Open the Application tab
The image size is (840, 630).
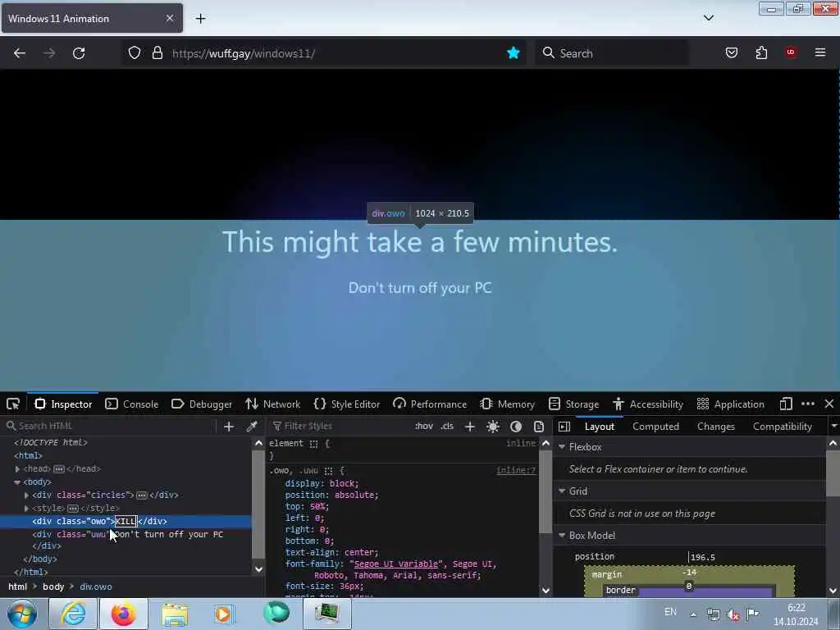click(730, 404)
